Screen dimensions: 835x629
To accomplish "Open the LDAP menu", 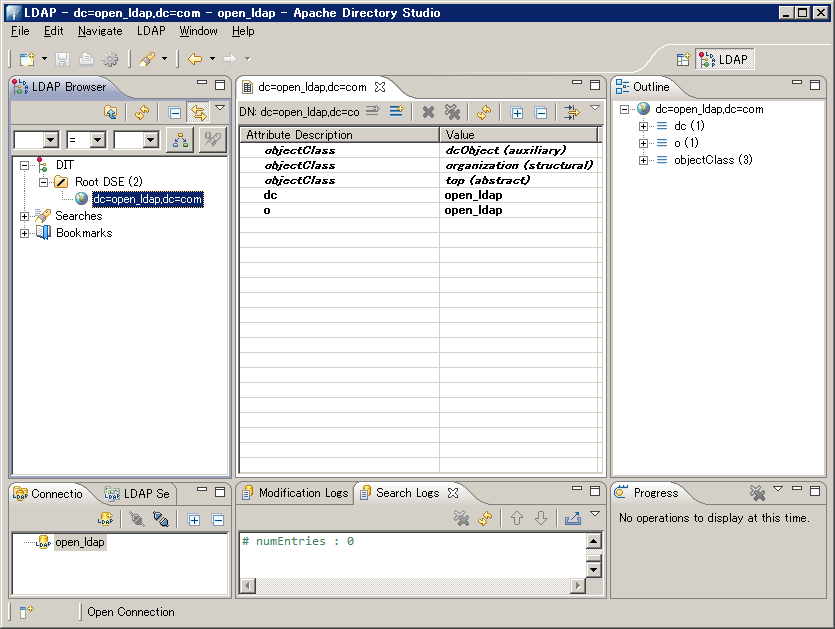I will pos(151,31).
